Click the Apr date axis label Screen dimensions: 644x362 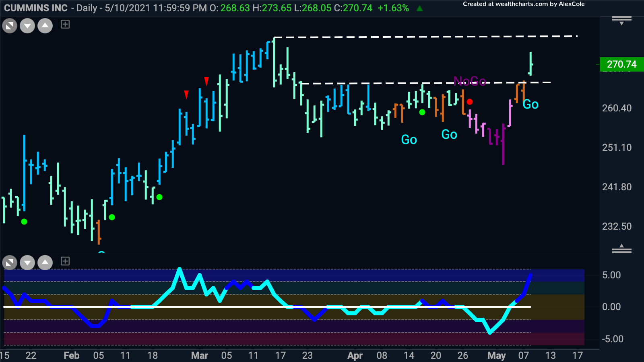click(x=355, y=356)
